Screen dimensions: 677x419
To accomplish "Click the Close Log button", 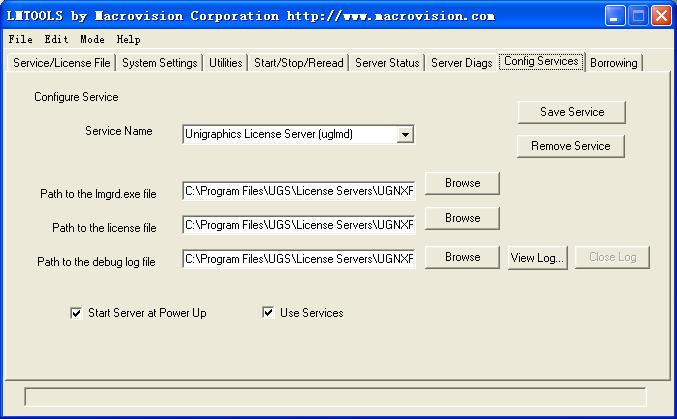I will click(x=612, y=257).
